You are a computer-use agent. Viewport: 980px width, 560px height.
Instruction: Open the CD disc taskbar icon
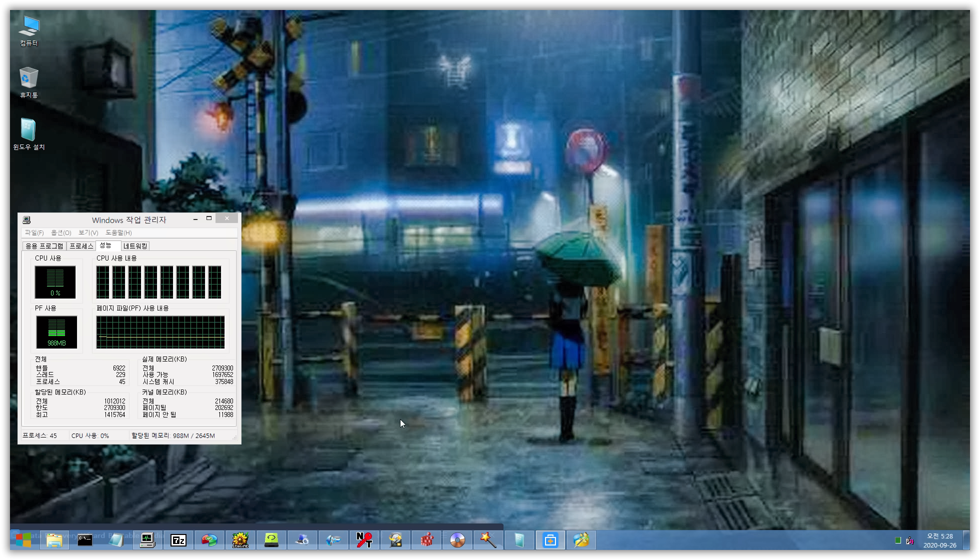(x=457, y=540)
